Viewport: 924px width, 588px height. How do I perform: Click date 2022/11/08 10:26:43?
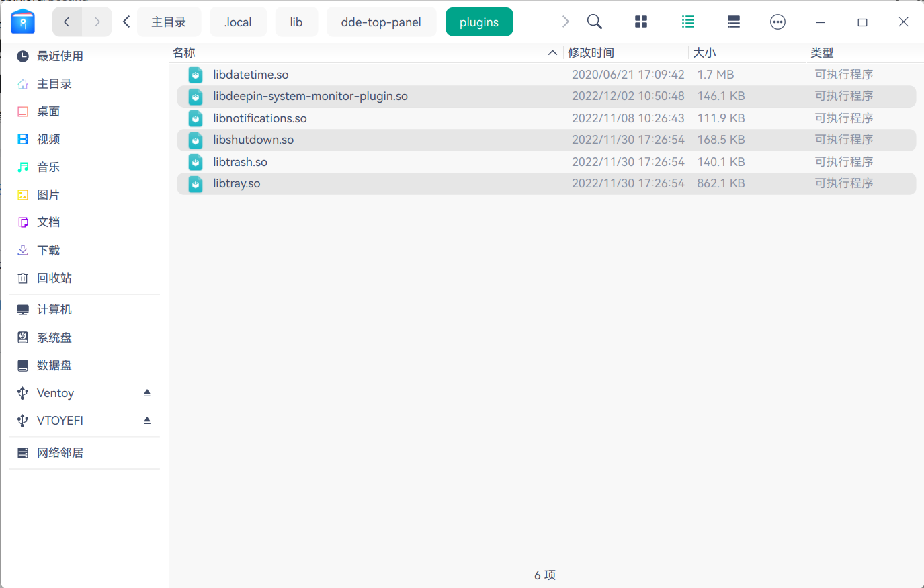click(x=628, y=118)
